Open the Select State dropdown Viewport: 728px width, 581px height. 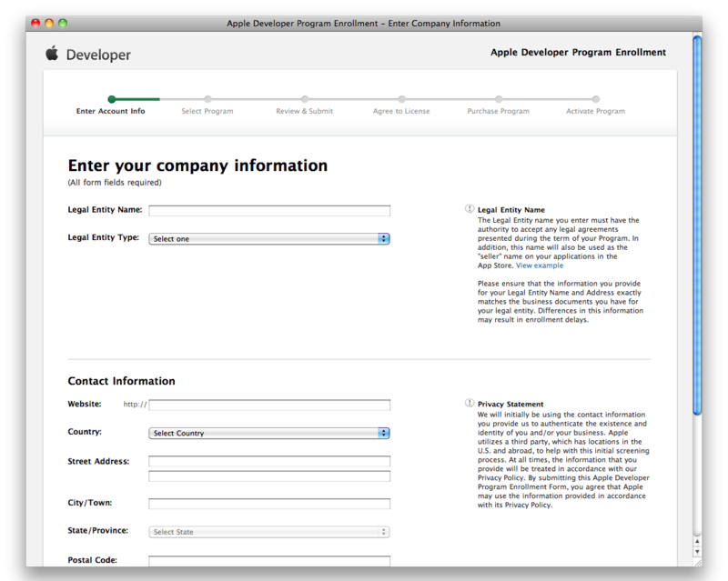tap(269, 532)
